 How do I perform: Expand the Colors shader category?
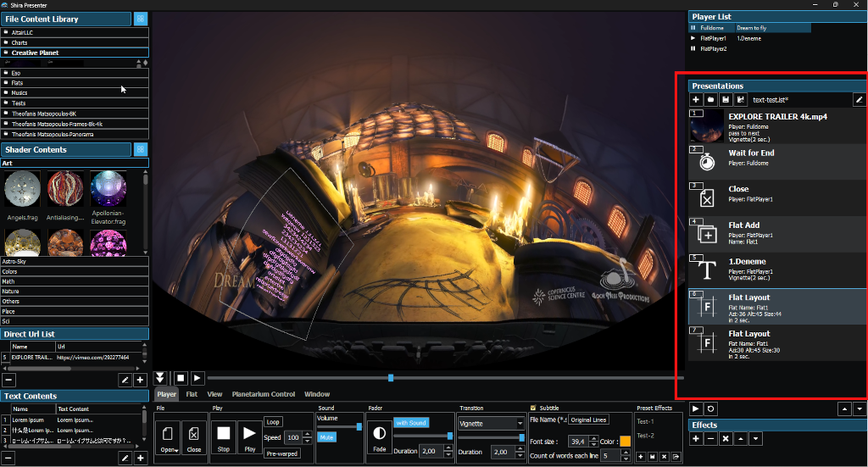click(x=75, y=272)
